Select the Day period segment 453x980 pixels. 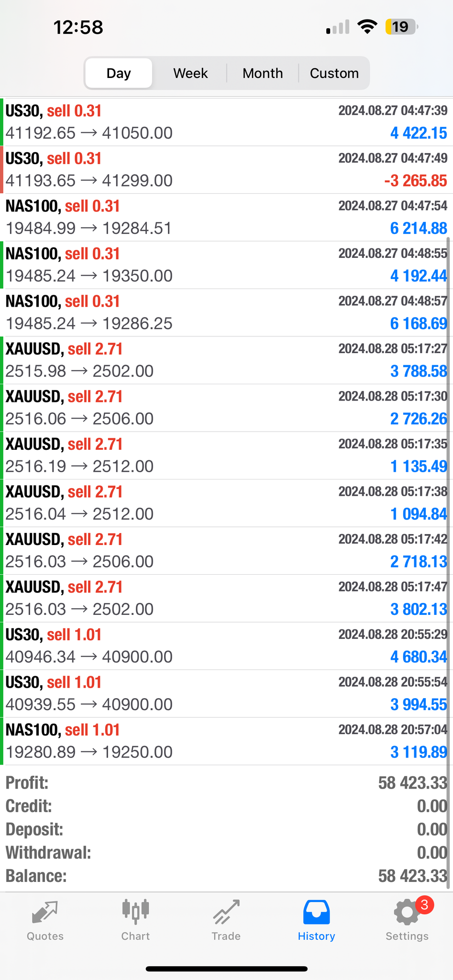point(119,73)
